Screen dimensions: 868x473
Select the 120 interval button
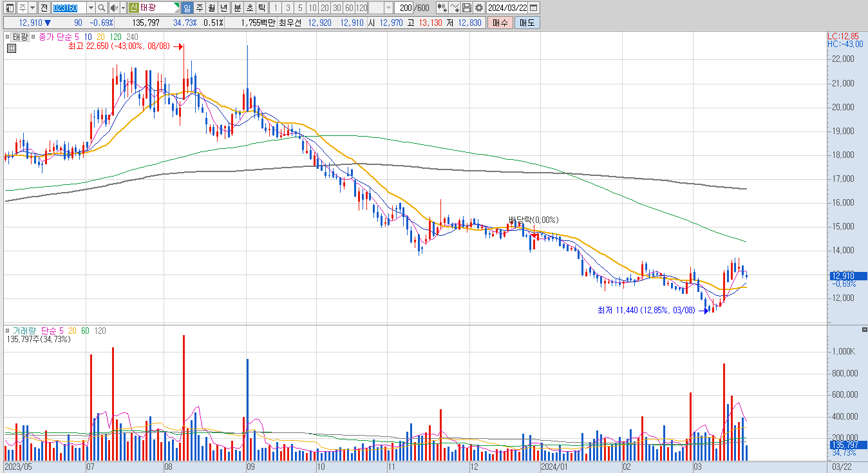(361, 8)
